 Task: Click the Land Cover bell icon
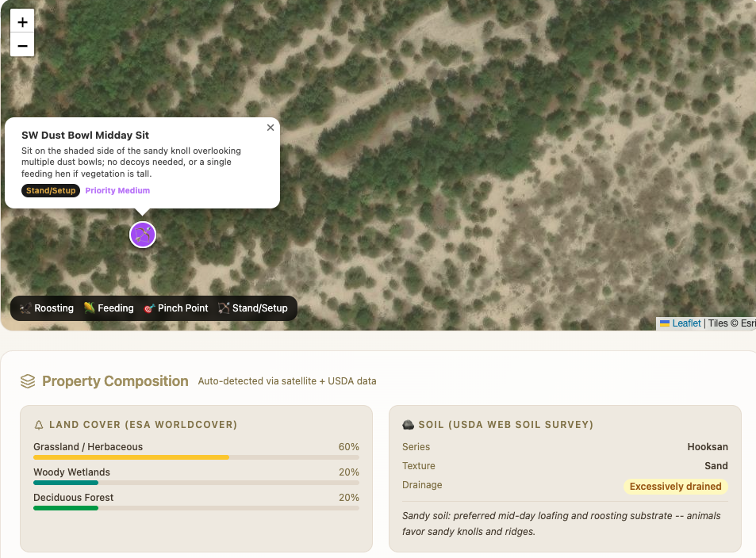point(39,425)
